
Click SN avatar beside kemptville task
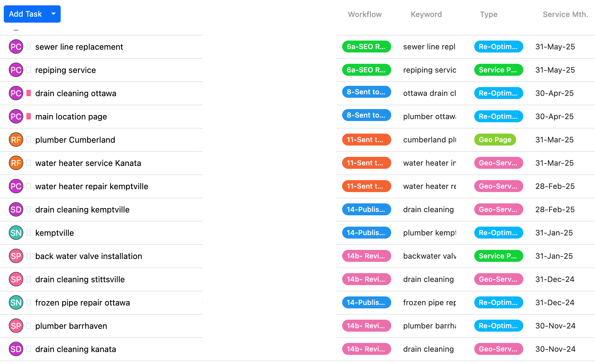point(16,233)
